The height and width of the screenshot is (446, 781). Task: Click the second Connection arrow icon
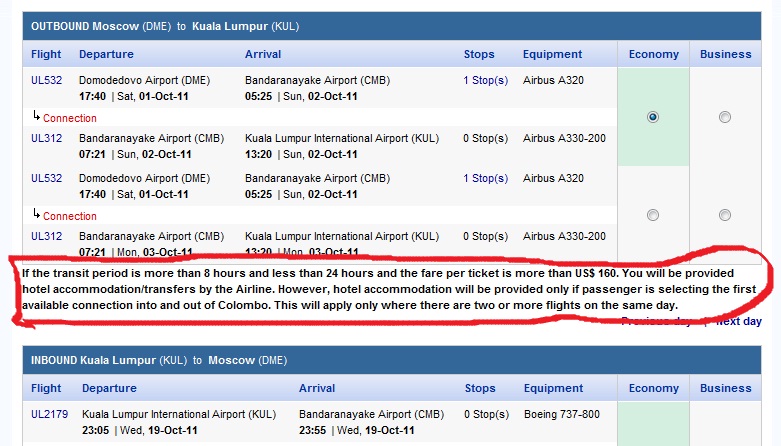pos(36,215)
